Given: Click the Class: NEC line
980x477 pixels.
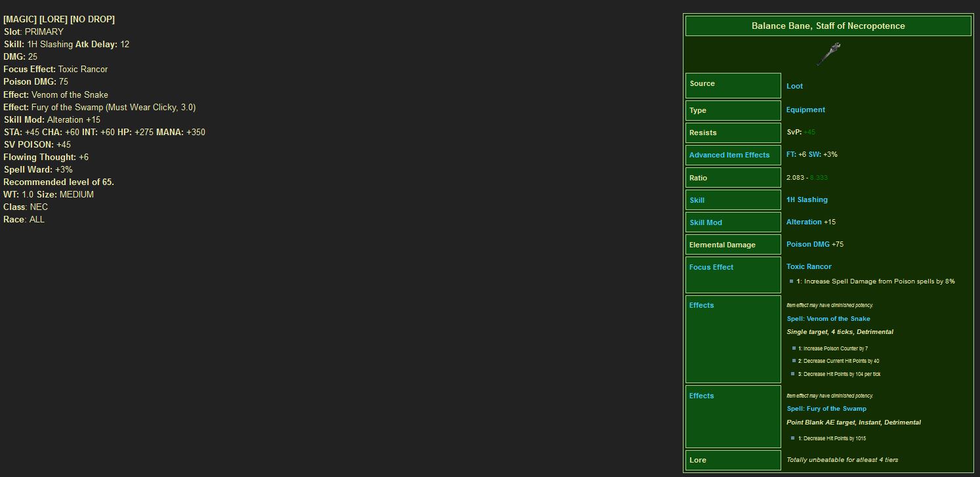Looking at the screenshot, I should [26, 207].
